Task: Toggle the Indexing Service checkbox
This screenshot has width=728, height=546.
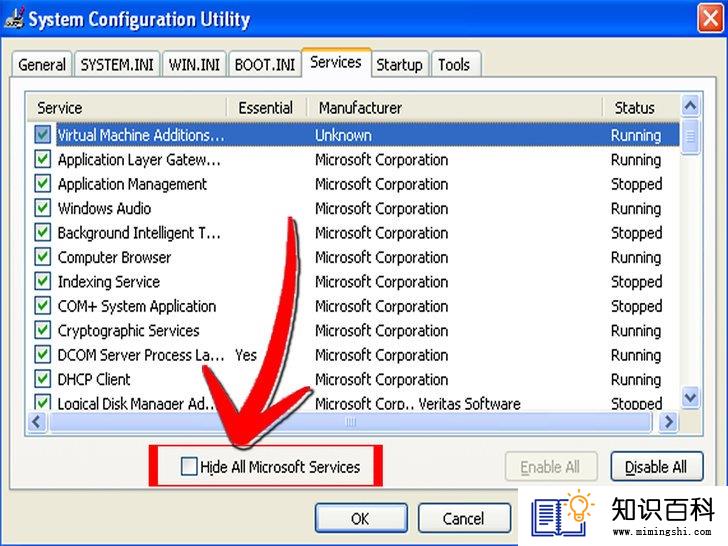Action: click(x=43, y=281)
